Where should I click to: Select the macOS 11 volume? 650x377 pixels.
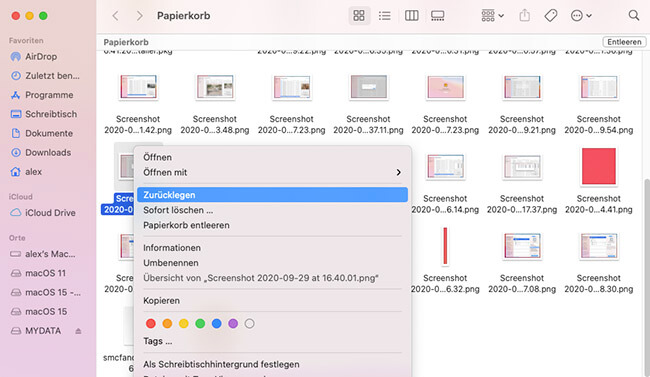click(x=38, y=273)
